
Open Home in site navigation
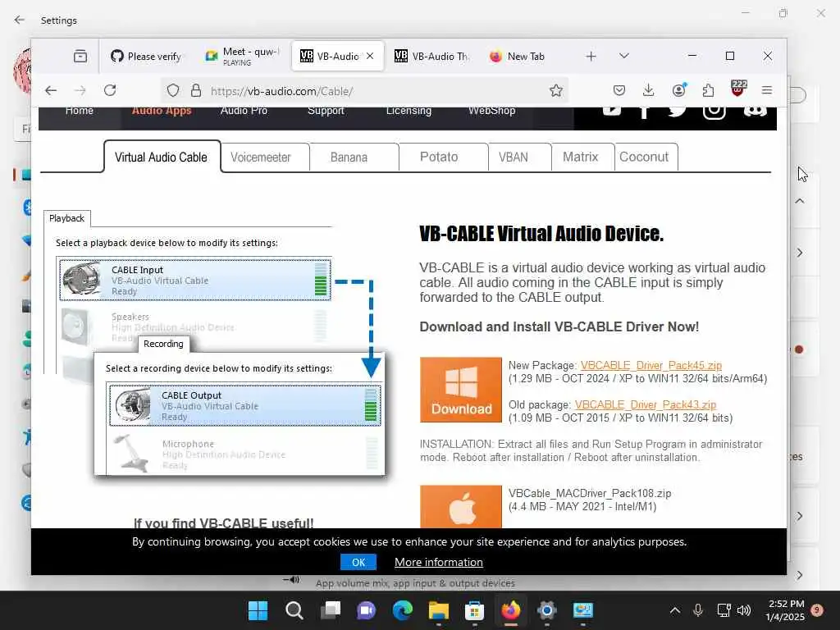tap(80, 111)
